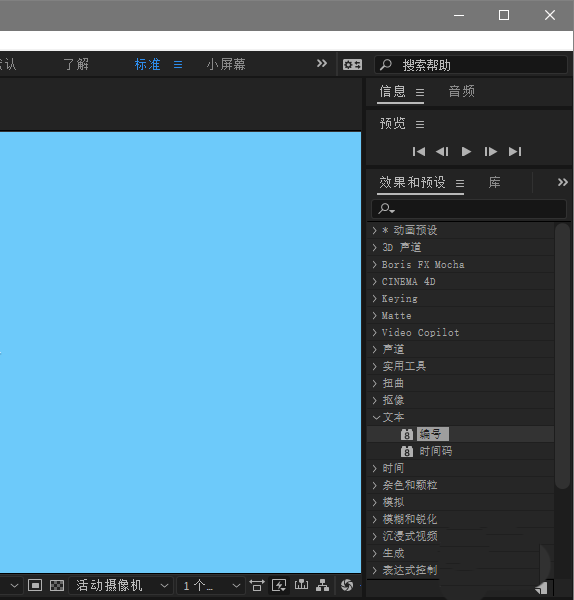Screen dimensions: 574x600
Task: Toggle the region of interest icon
Action: pos(35,585)
